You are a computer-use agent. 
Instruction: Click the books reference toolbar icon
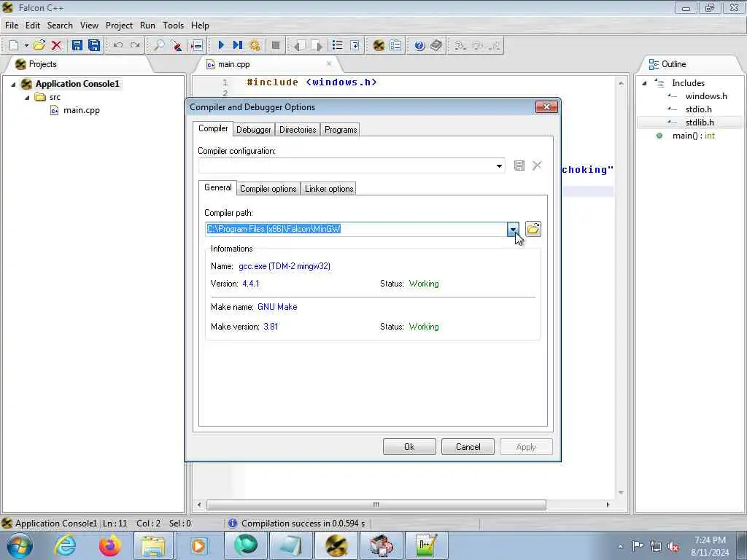click(436, 45)
